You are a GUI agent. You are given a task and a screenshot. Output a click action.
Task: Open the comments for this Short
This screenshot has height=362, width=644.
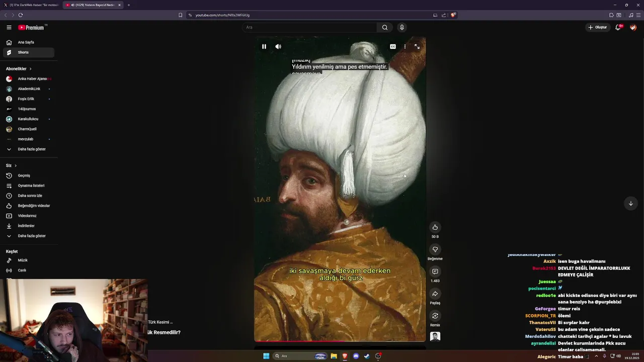point(435,271)
